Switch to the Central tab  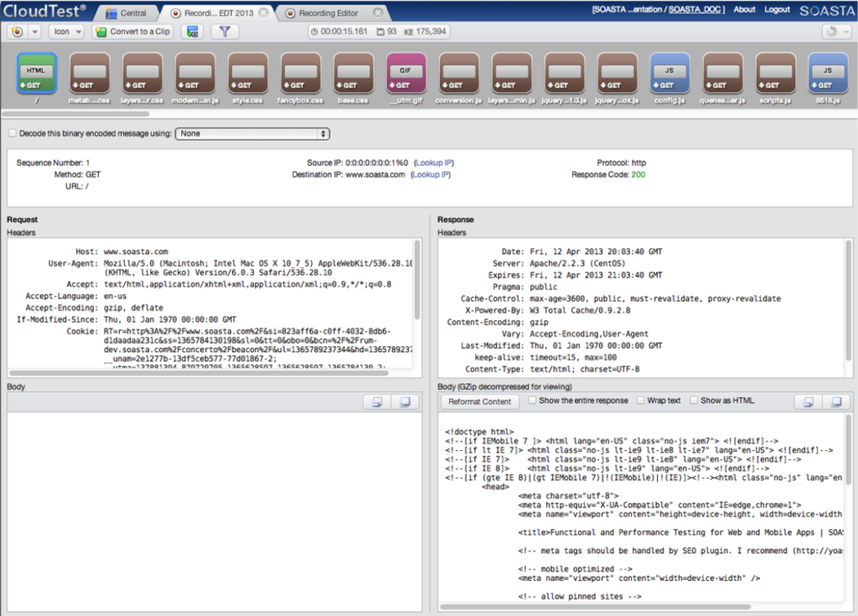tap(127, 13)
